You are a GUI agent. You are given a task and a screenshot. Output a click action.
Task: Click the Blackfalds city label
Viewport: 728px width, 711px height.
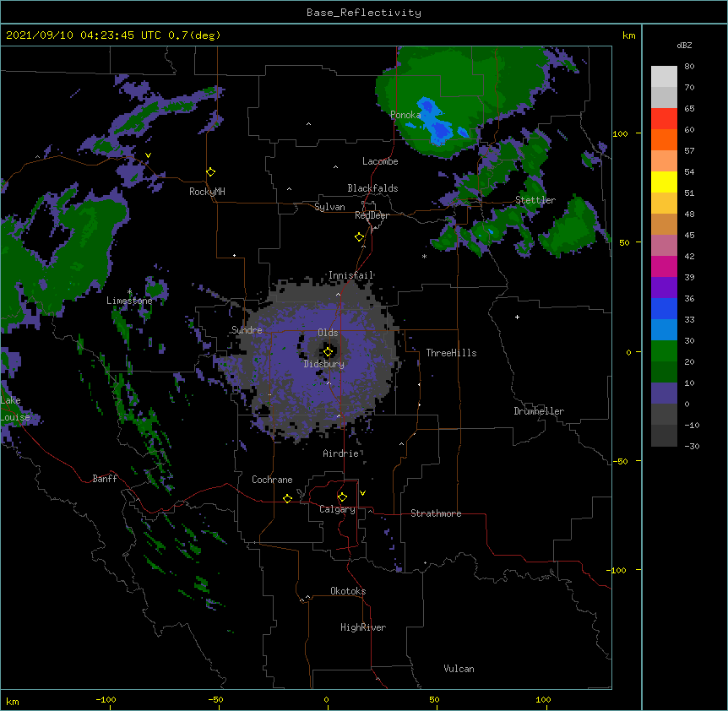point(372,188)
